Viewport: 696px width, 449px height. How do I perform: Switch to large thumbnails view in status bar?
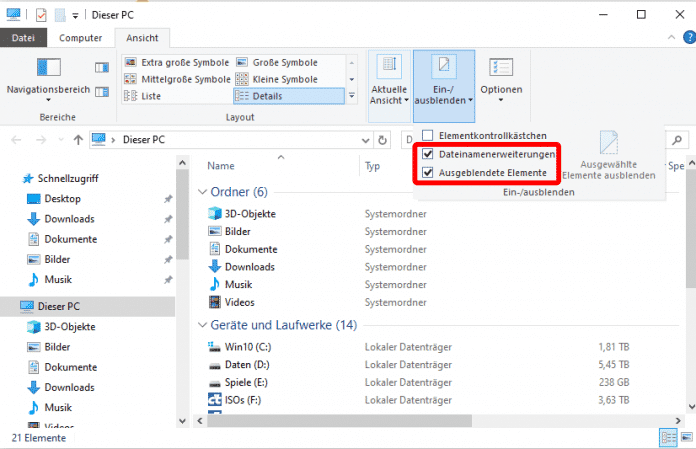coord(687,438)
